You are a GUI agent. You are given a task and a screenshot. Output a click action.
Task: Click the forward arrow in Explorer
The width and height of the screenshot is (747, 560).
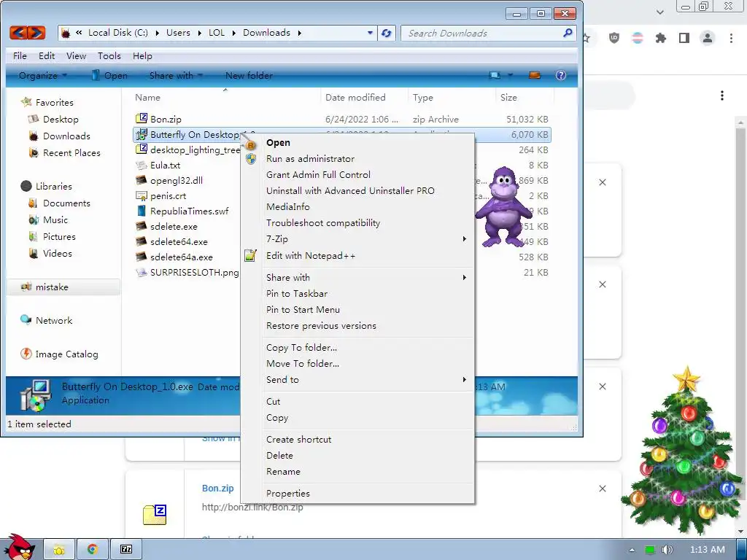pyautogui.click(x=36, y=32)
